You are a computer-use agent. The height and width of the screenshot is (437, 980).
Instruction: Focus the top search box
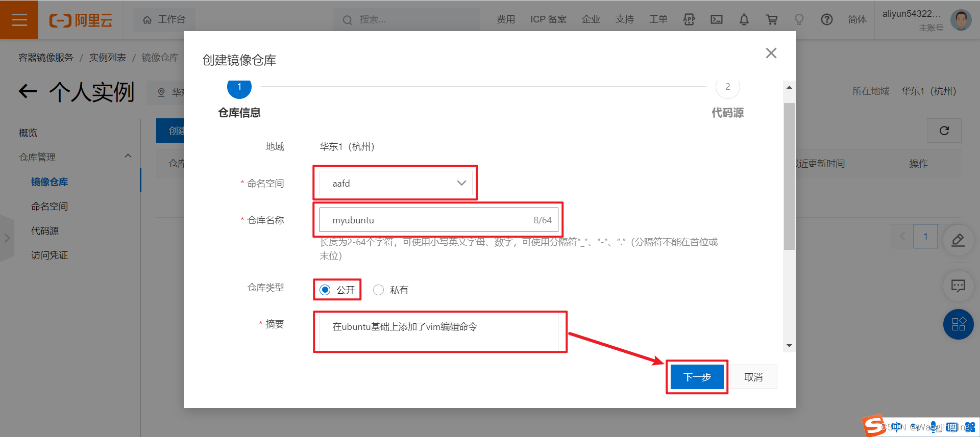pos(406,19)
